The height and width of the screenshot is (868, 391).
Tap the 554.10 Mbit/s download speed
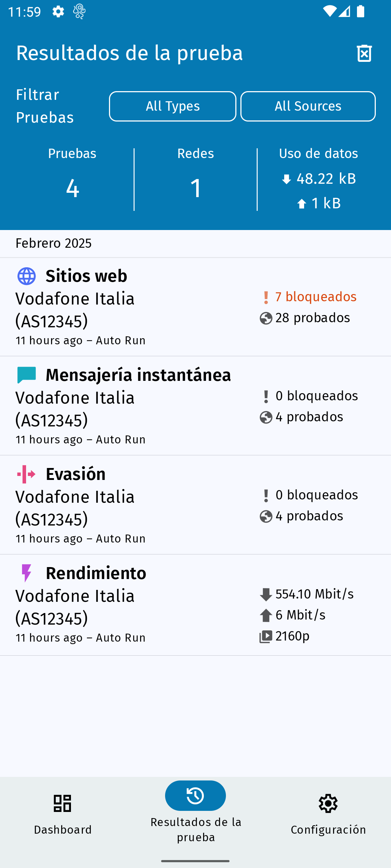(314, 594)
